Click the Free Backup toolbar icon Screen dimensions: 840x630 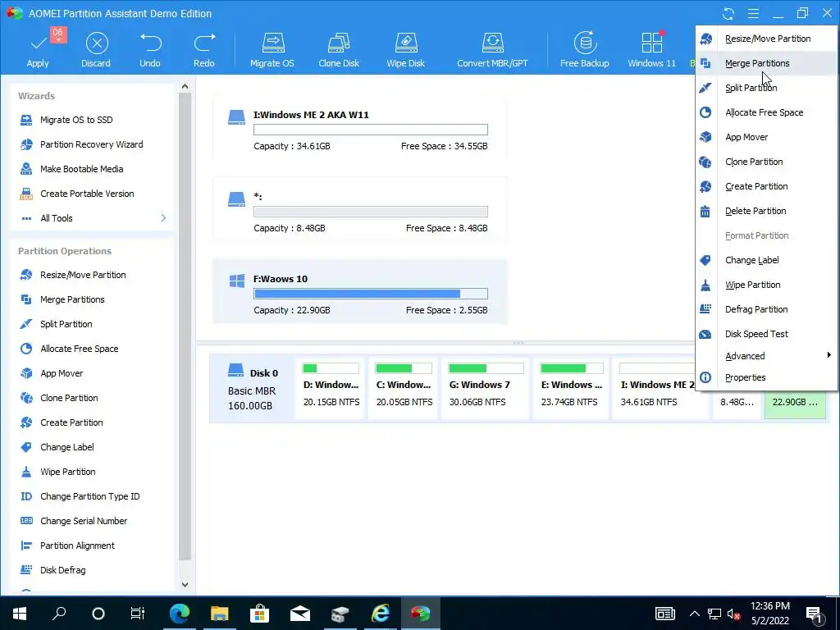[585, 43]
